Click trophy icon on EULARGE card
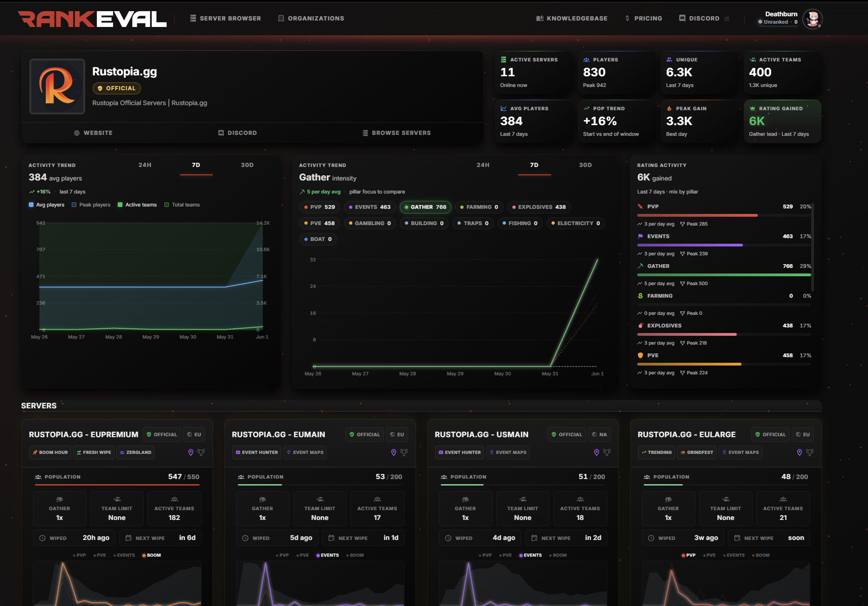The width and height of the screenshot is (868, 606). click(810, 453)
